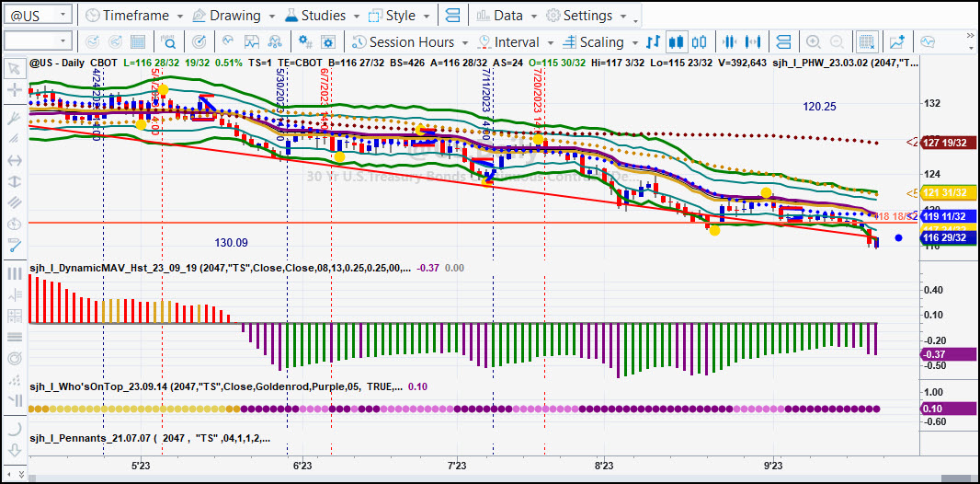Click the target radar icon in toolbar
The height and width of the screenshot is (484, 980).
199,42
